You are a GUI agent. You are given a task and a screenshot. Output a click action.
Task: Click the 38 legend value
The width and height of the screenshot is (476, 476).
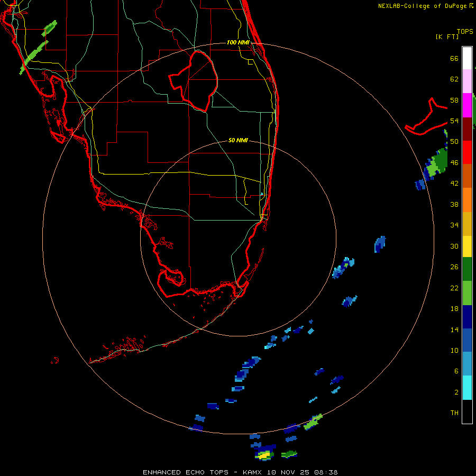coord(454,204)
